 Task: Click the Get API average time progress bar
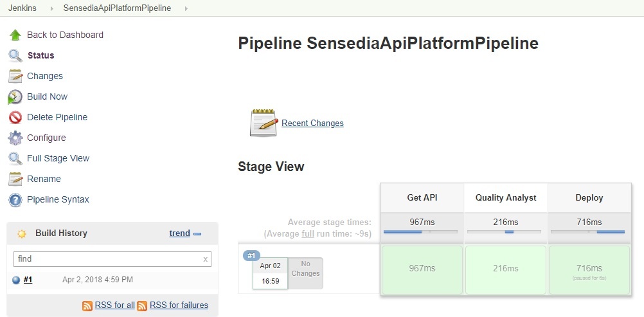(420, 231)
